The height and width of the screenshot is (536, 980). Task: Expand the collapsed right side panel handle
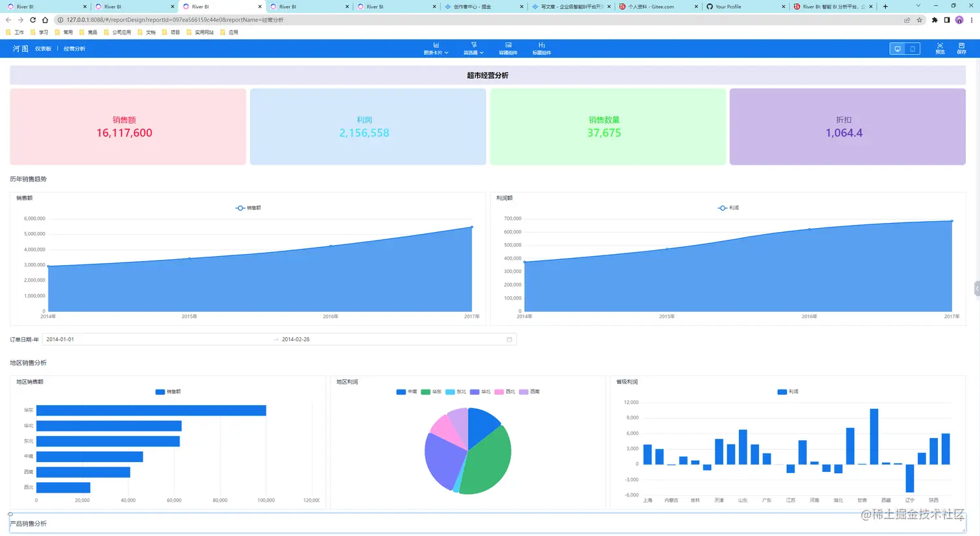tap(977, 288)
